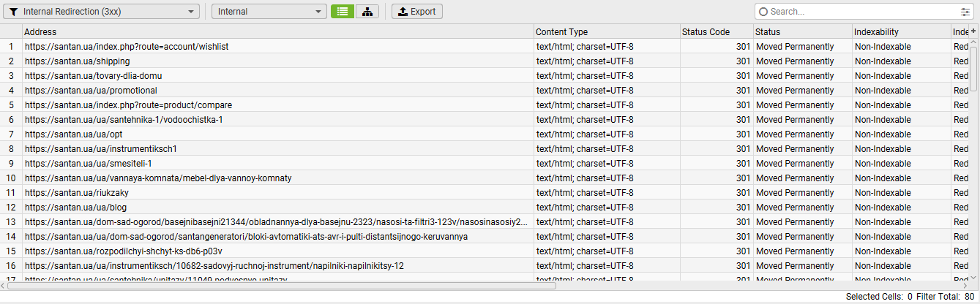Click the funnel filter icon
The height and width of the screenshot is (304, 980).
14,12
